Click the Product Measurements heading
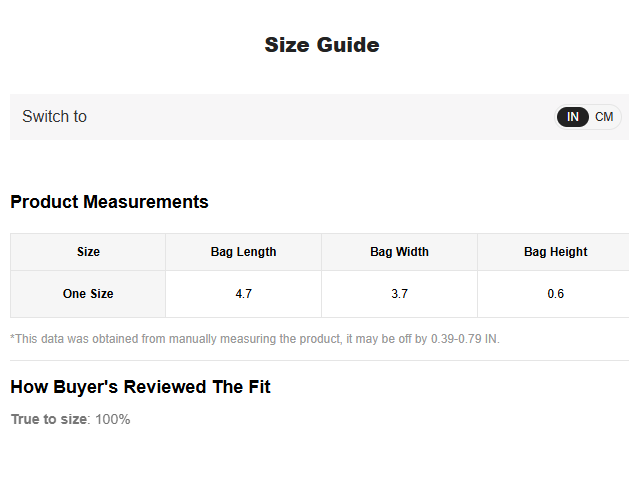 coord(110,201)
